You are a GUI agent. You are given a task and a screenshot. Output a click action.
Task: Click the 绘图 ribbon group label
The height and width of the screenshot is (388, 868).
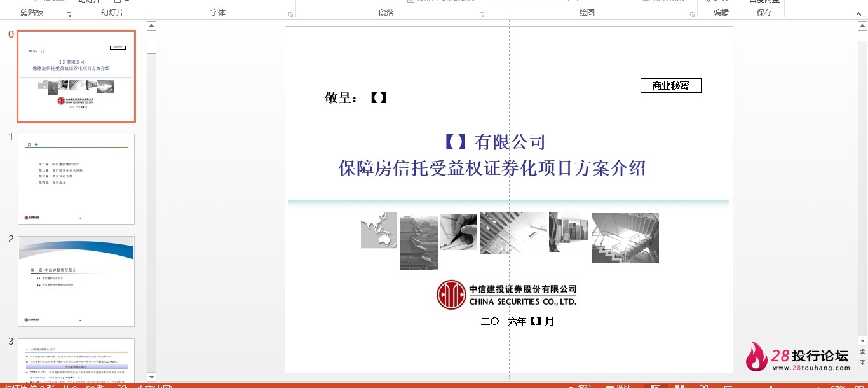(587, 13)
